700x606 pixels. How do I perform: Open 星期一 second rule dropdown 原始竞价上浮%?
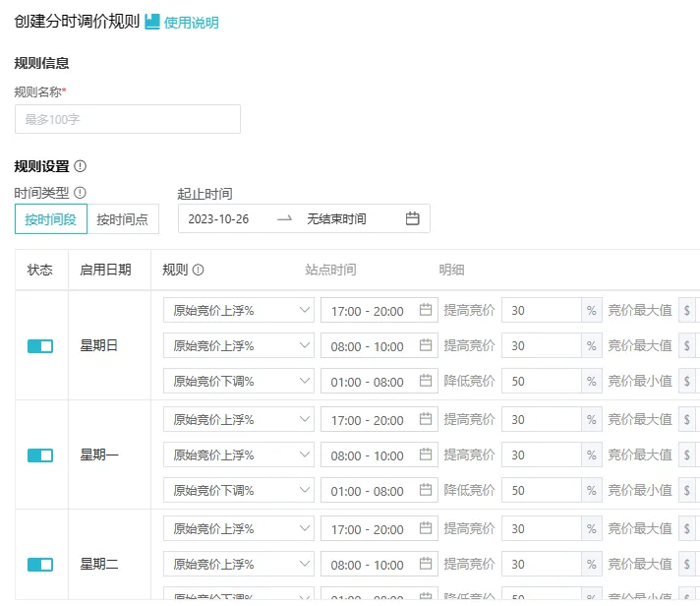point(239,454)
